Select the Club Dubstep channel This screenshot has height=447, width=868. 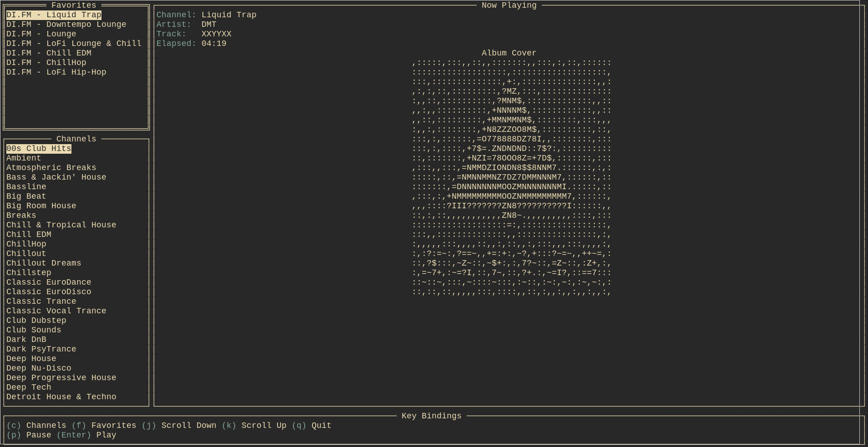pos(36,320)
